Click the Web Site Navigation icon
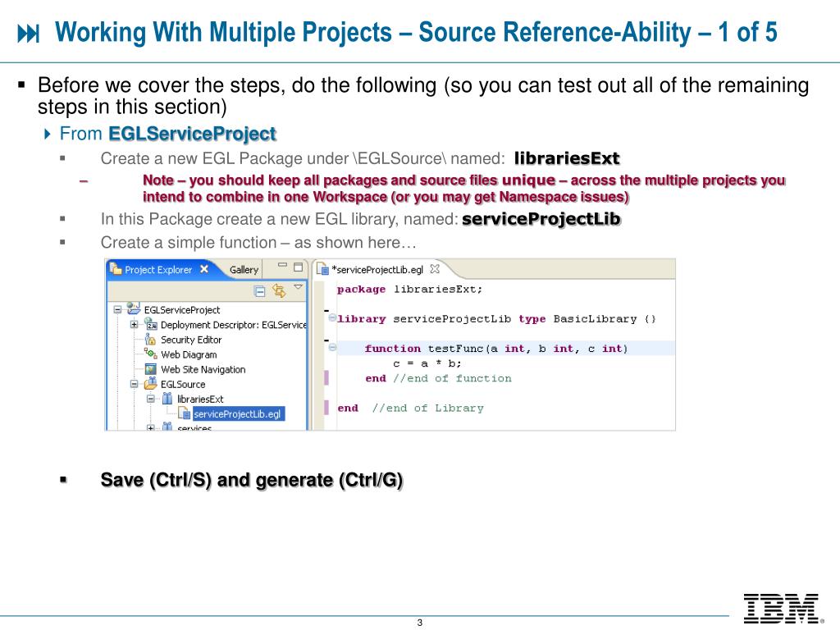The image size is (840, 630). pyautogui.click(x=151, y=369)
